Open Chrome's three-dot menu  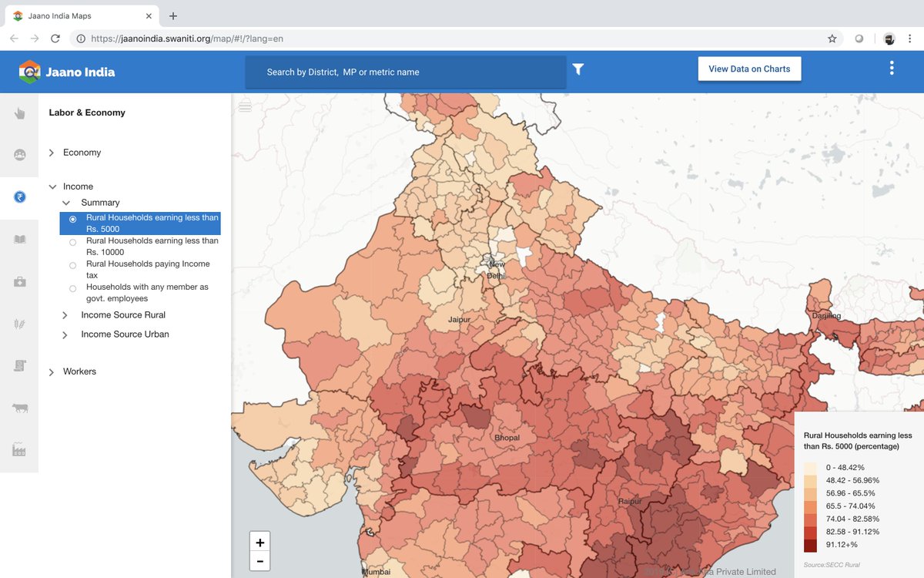point(910,38)
